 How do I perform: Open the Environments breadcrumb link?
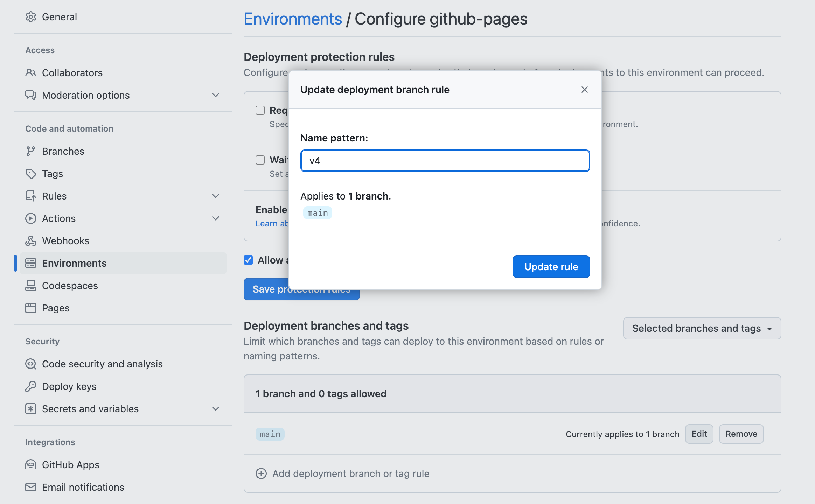293,19
